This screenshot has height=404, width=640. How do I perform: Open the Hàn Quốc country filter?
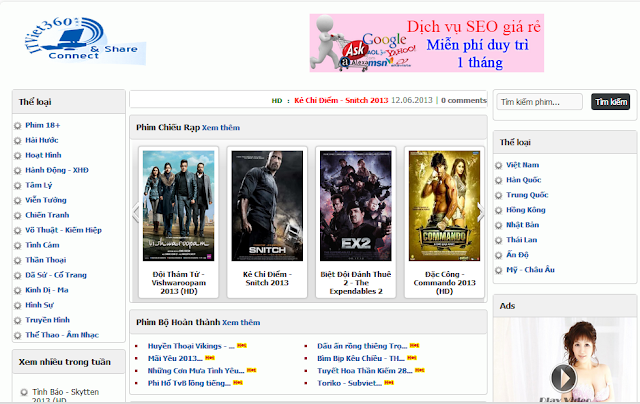click(x=524, y=180)
